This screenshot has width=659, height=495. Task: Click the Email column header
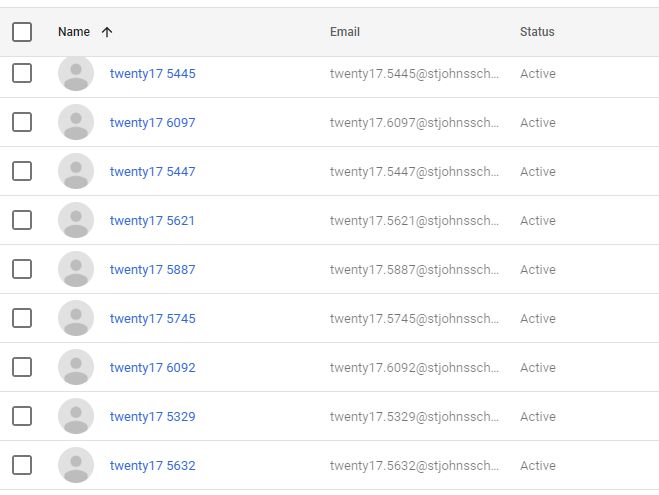(x=345, y=32)
